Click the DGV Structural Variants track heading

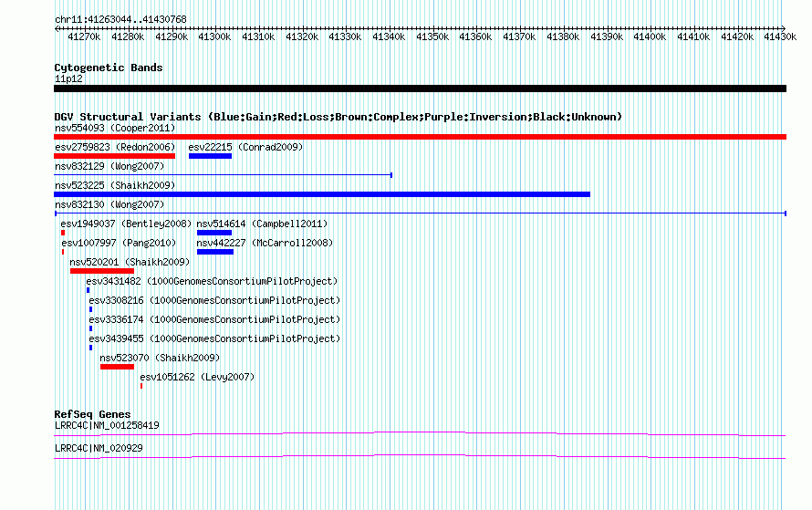pos(338,117)
